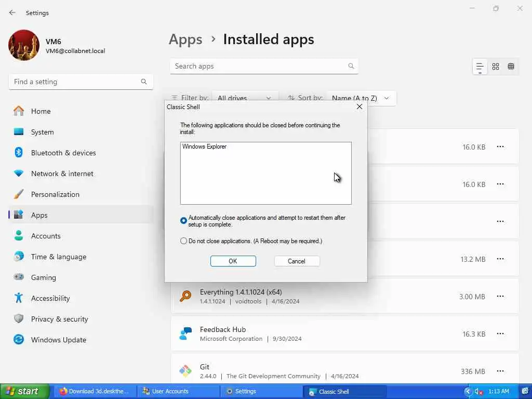Open more options for Everything 1.4.1.1024
The image size is (532, 399).
click(500, 296)
